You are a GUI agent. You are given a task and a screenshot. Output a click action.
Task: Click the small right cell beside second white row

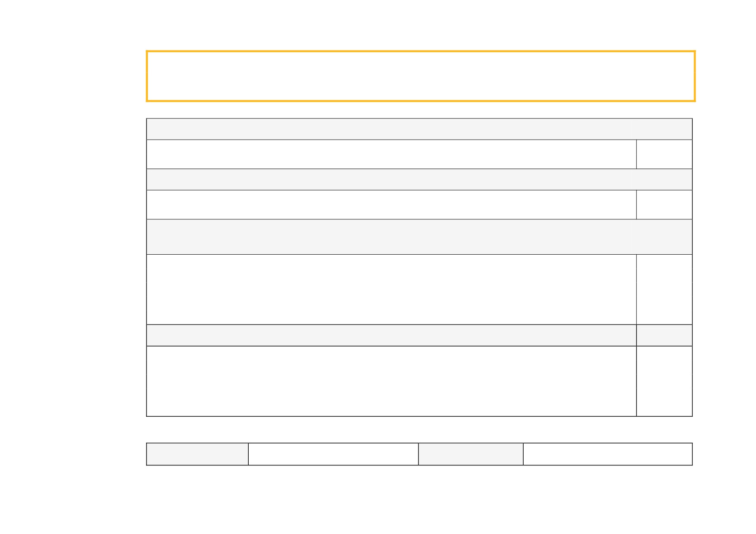click(x=664, y=204)
